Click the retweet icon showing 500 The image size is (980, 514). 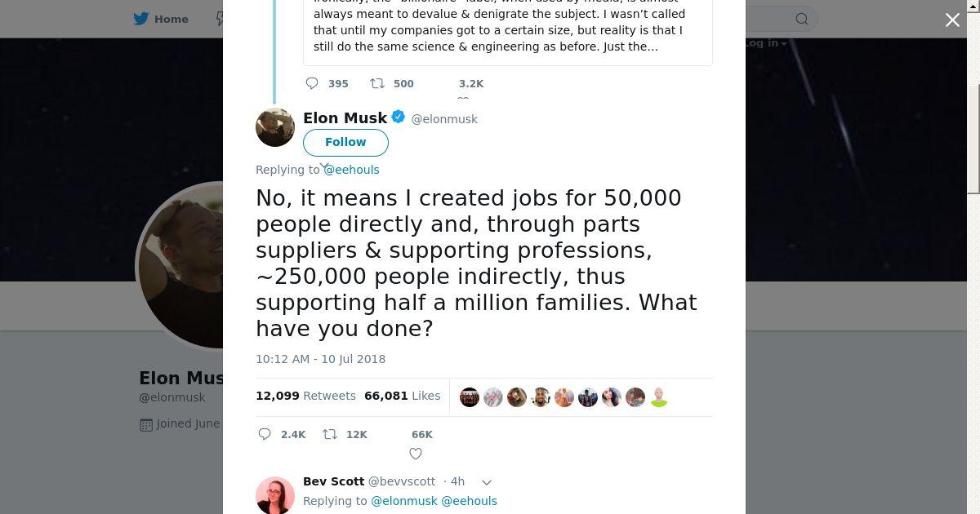coord(377,83)
